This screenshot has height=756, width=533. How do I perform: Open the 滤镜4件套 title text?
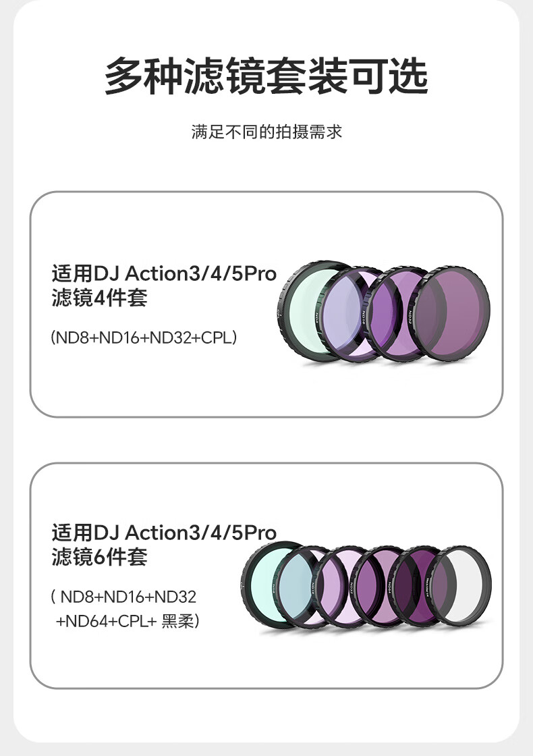pyautogui.click(x=99, y=298)
